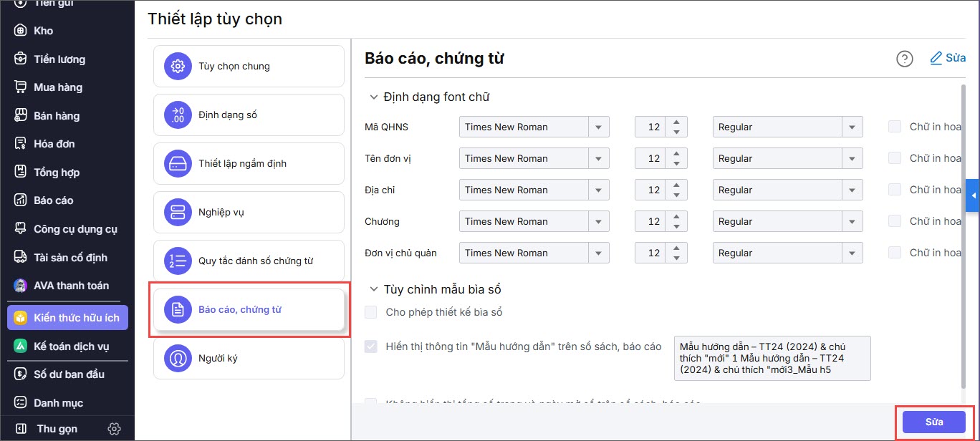Click the Sửa edit link at top right
Screen dimensions: 980x441
[x=948, y=58]
